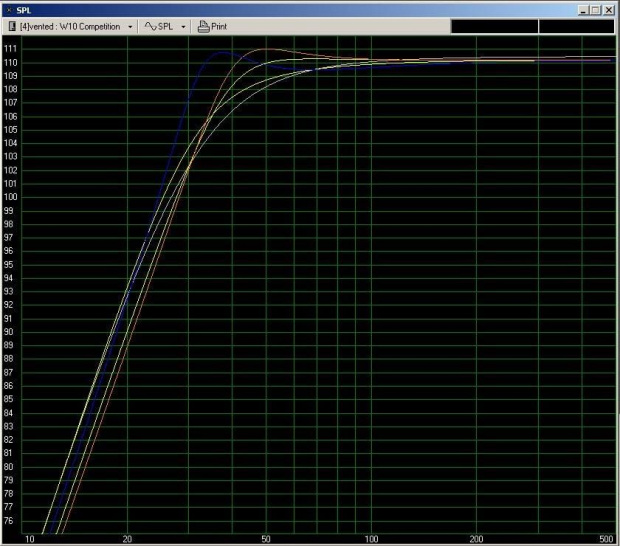The image size is (620, 546).
Task: Choose the SPL graph type label
Action: point(165,26)
